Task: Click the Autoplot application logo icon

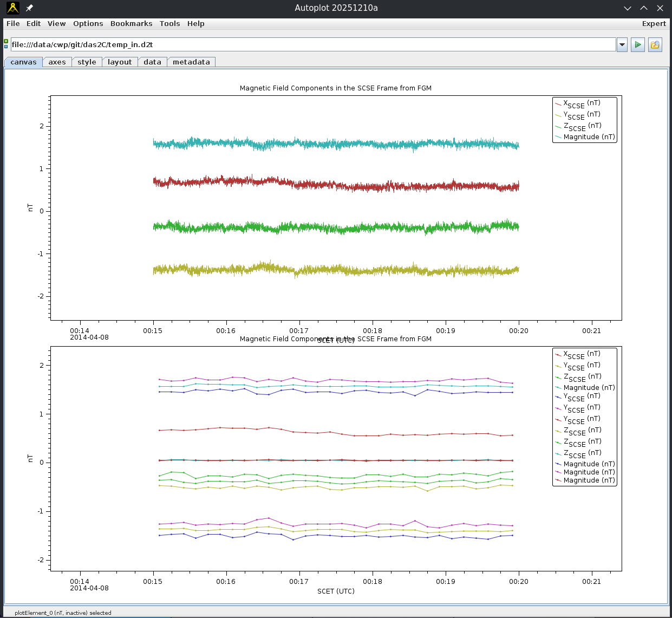Action: pos(12,8)
